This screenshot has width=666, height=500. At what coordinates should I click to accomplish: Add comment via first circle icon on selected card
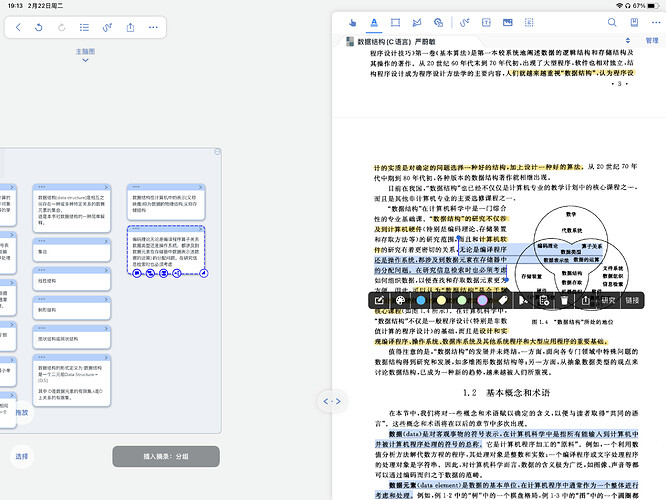137,273
